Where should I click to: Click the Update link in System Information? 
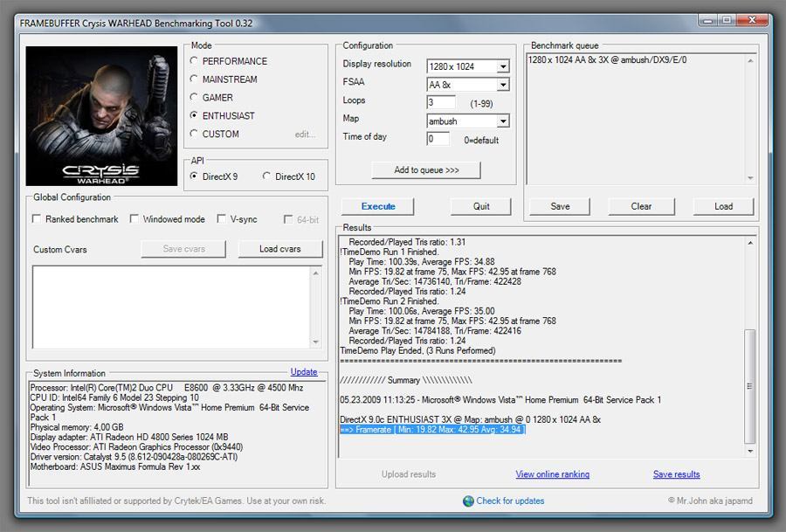(x=304, y=371)
